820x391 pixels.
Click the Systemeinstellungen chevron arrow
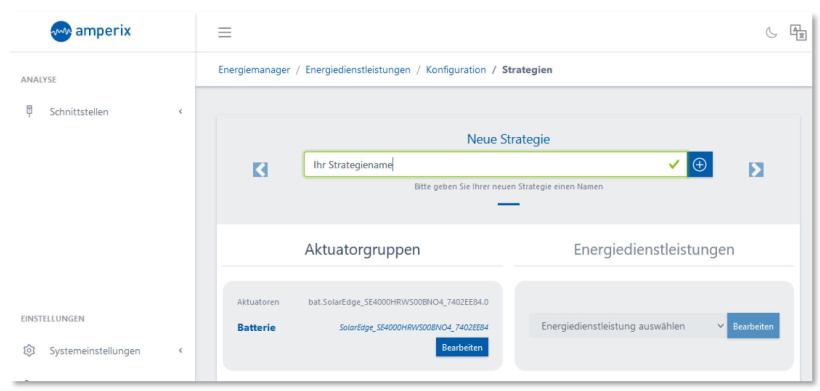click(x=180, y=350)
